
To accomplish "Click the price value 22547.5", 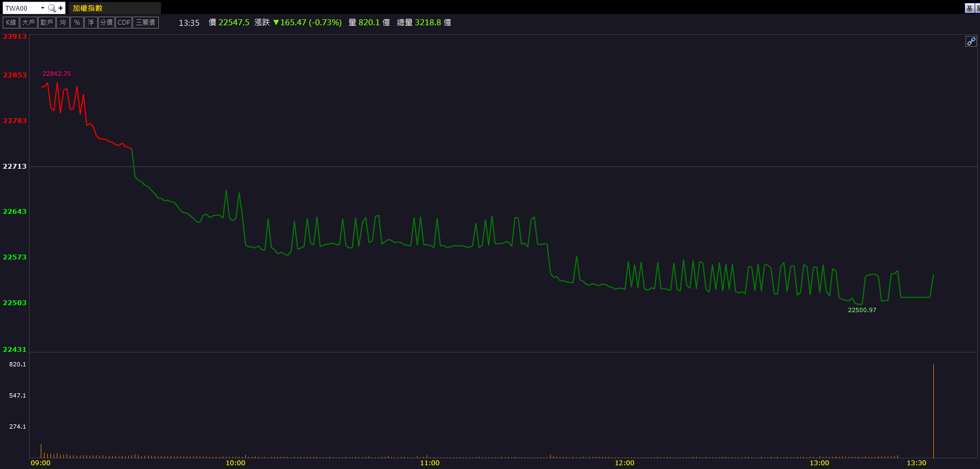I will point(234,23).
